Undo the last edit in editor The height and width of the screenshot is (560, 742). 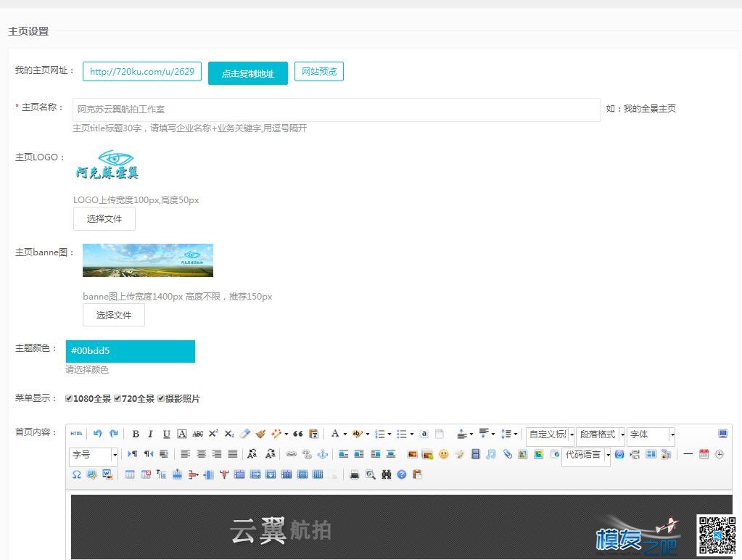pos(97,434)
